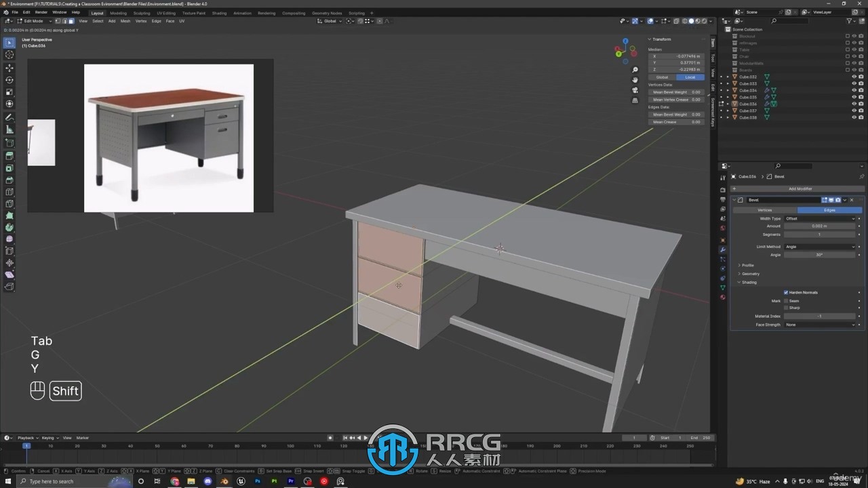Open the File menu

pos(15,12)
